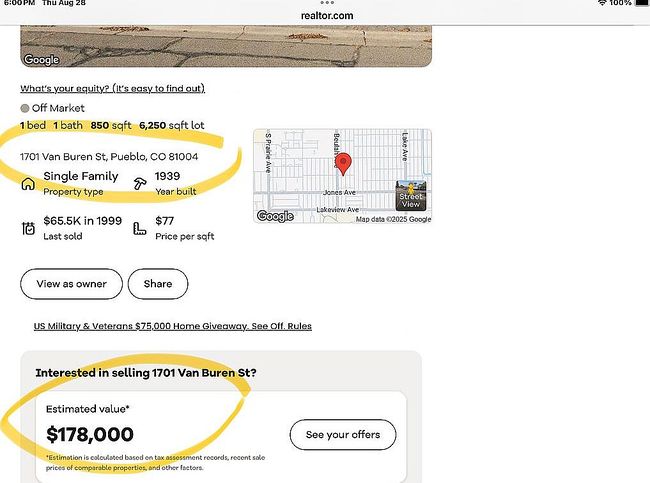Tap the three-dot multitasking icon at top
Image resolution: width=650 pixels, height=483 pixels.
[327, 4]
